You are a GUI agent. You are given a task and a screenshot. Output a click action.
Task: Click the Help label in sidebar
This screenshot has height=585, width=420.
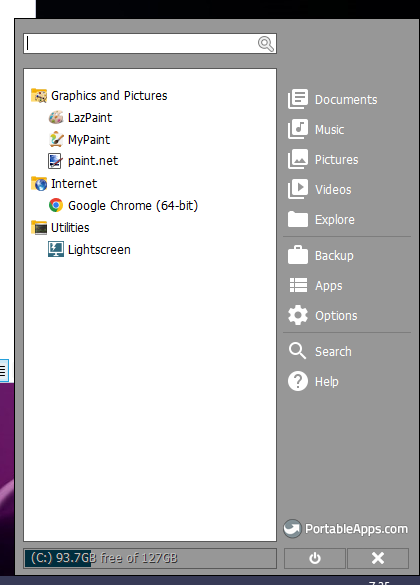click(327, 382)
